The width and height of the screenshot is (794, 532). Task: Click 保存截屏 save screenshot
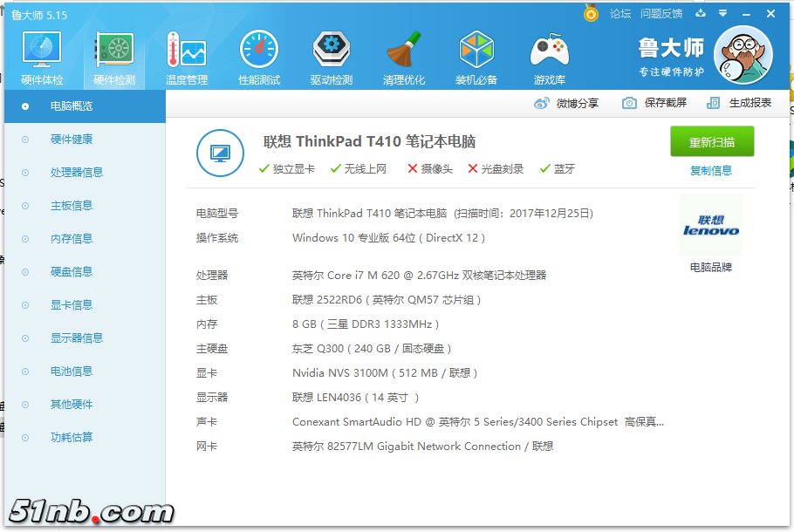pos(654,103)
